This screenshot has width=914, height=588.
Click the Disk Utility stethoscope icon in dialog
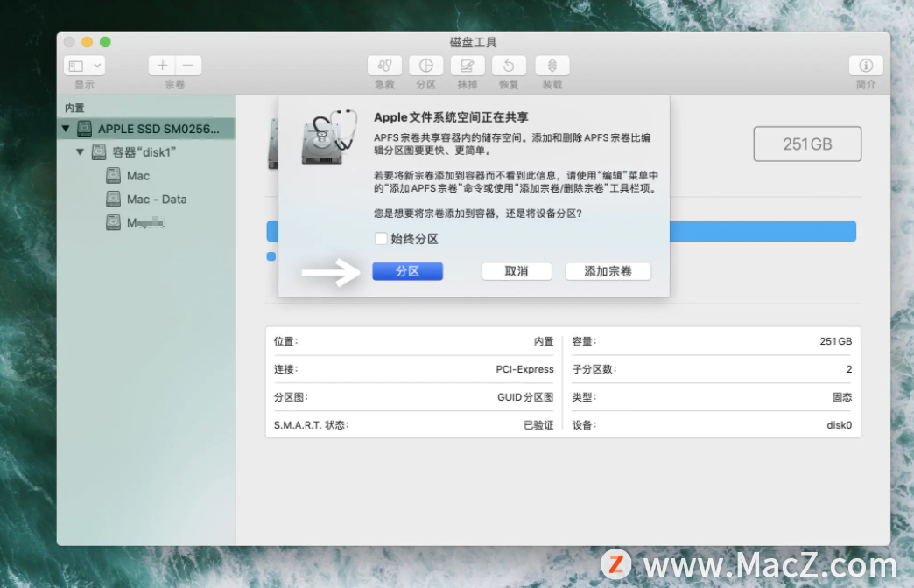pyautogui.click(x=329, y=137)
